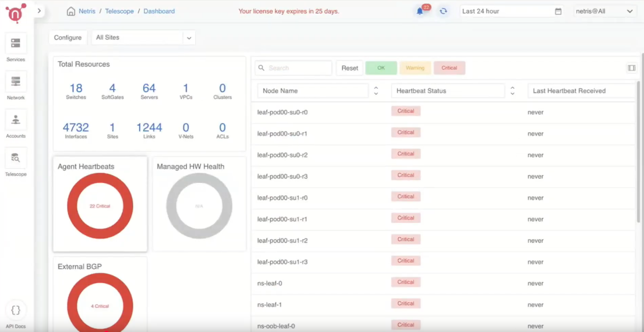Open notifications bell with 22 badge
644x332 pixels.
pos(420,11)
